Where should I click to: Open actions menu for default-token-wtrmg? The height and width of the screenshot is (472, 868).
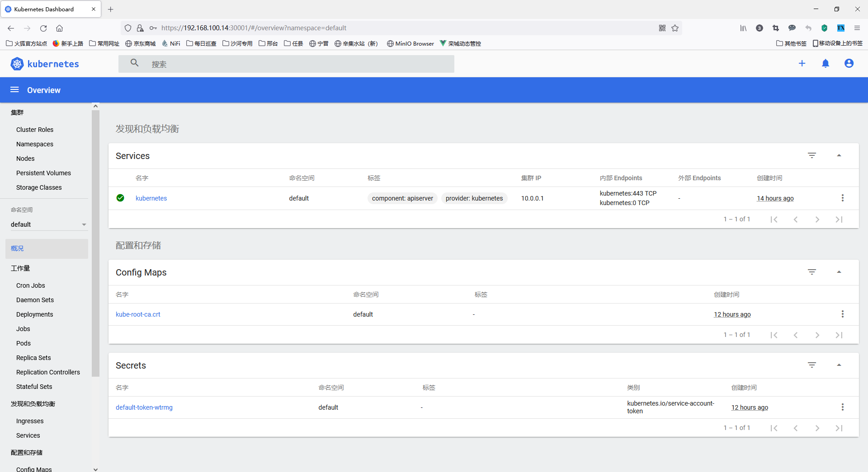tap(843, 407)
